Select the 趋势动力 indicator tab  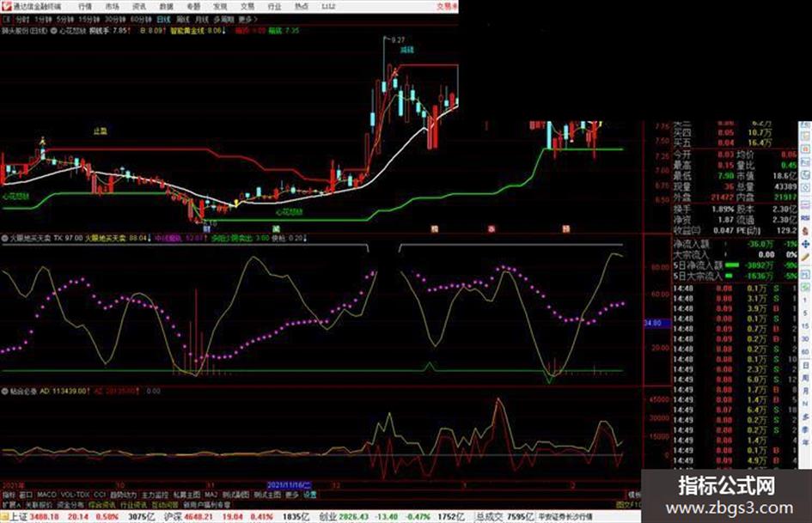point(123,495)
